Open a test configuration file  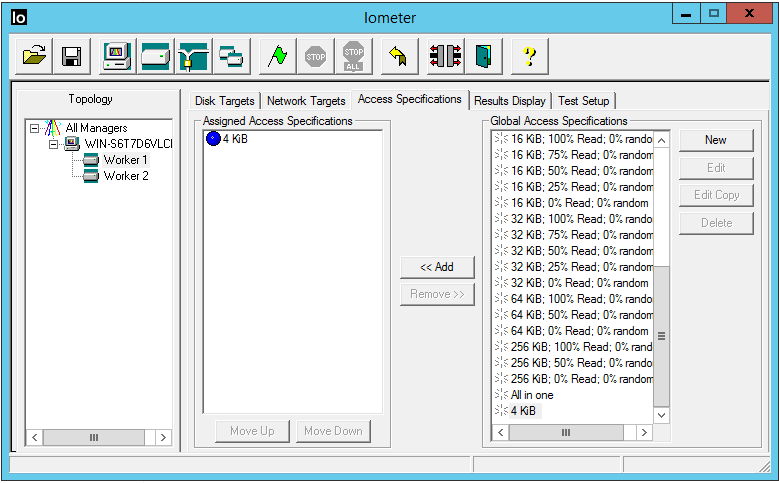click(34, 56)
